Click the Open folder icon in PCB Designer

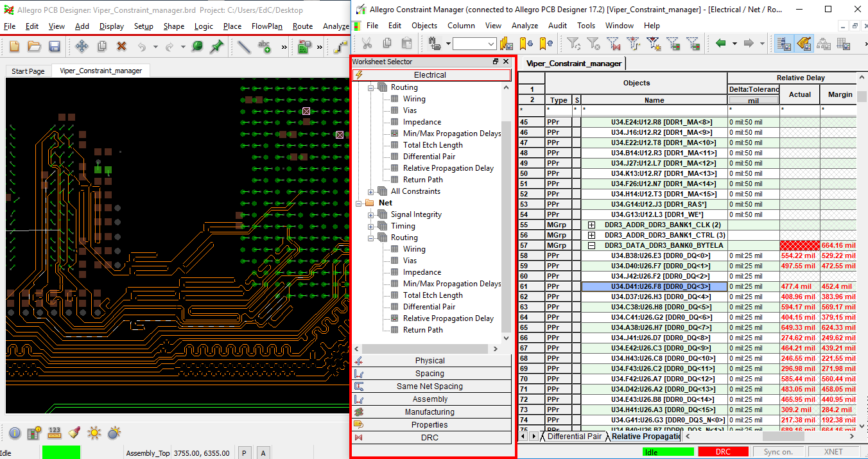34,46
